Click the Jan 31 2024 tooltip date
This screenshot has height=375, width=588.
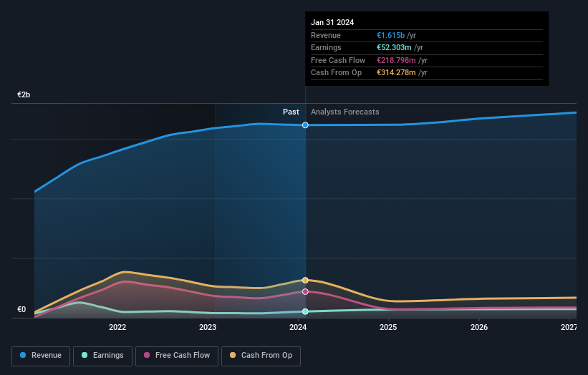(x=332, y=22)
